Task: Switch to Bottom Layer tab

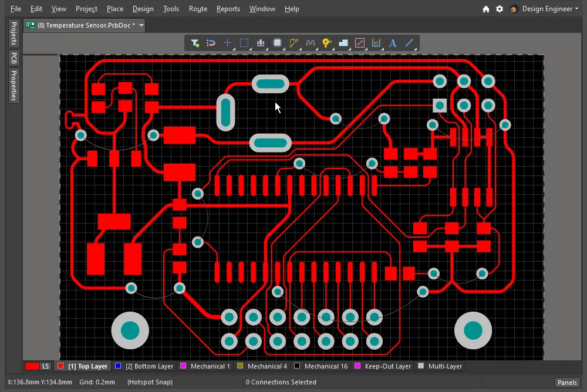Action: pos(149,366)
